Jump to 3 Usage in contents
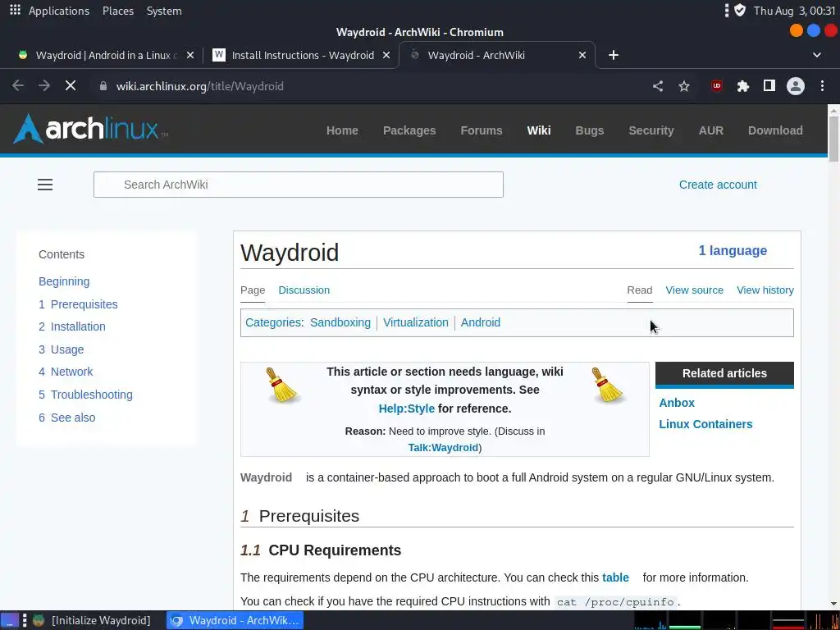The width and height of the screenshot is (840, 630). tap(61, 349)
